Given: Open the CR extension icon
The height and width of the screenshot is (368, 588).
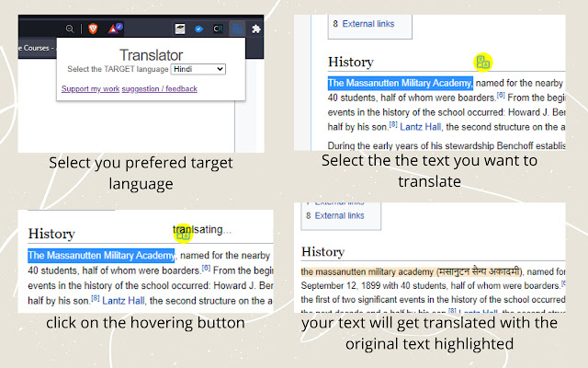Looking at the screenshot, I should [218, 29].
